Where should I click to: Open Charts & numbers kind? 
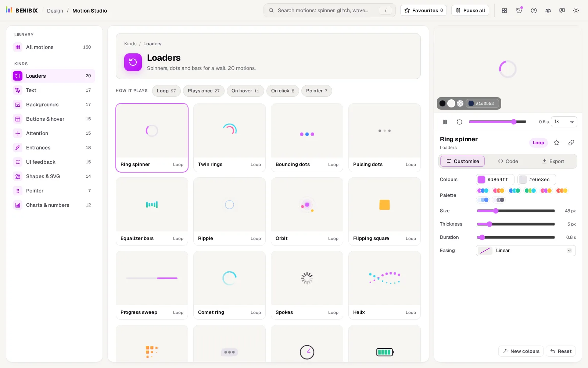(x=53, y=205)
